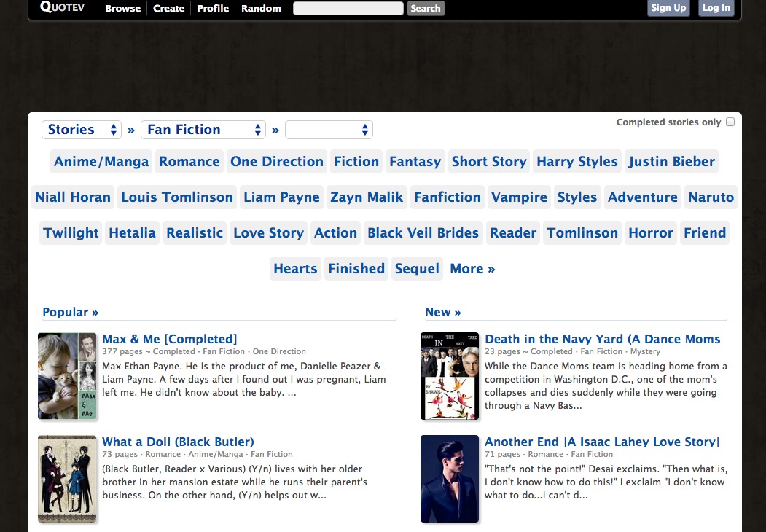Open story What a Doll (Black Butler)
The image size is (766, 532).
(178, 441)
